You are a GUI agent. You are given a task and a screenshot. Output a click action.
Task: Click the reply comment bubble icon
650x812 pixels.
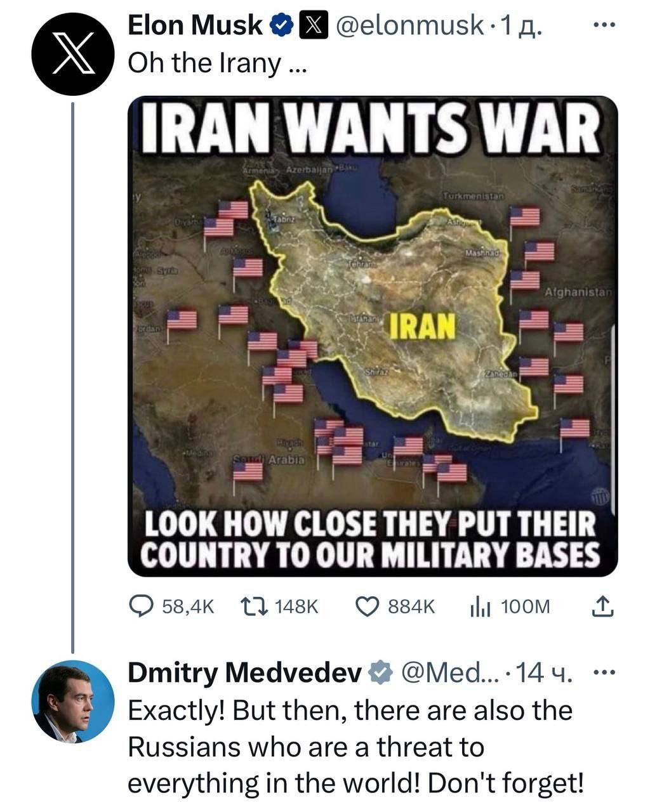[142, 606]
